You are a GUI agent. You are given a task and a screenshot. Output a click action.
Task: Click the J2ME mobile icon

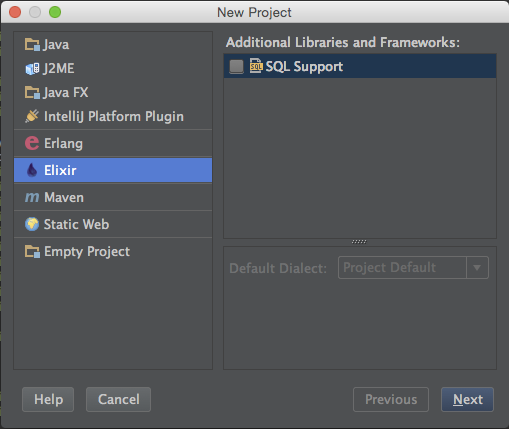point(32,69)
